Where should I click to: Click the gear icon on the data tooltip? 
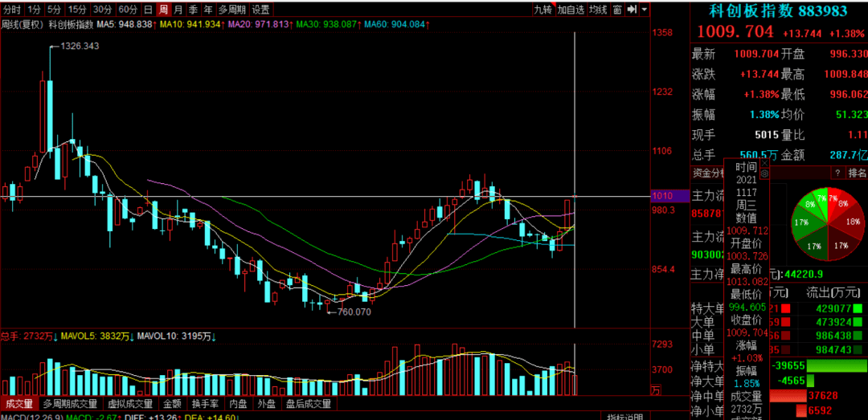pyautogui.click(x=764, y=173)
